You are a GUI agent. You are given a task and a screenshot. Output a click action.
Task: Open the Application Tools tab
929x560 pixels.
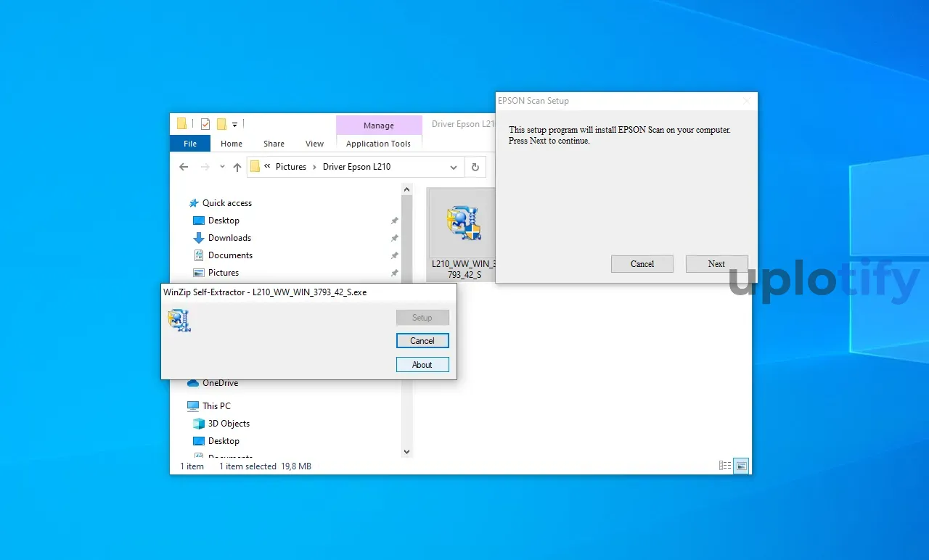[379, 144]
